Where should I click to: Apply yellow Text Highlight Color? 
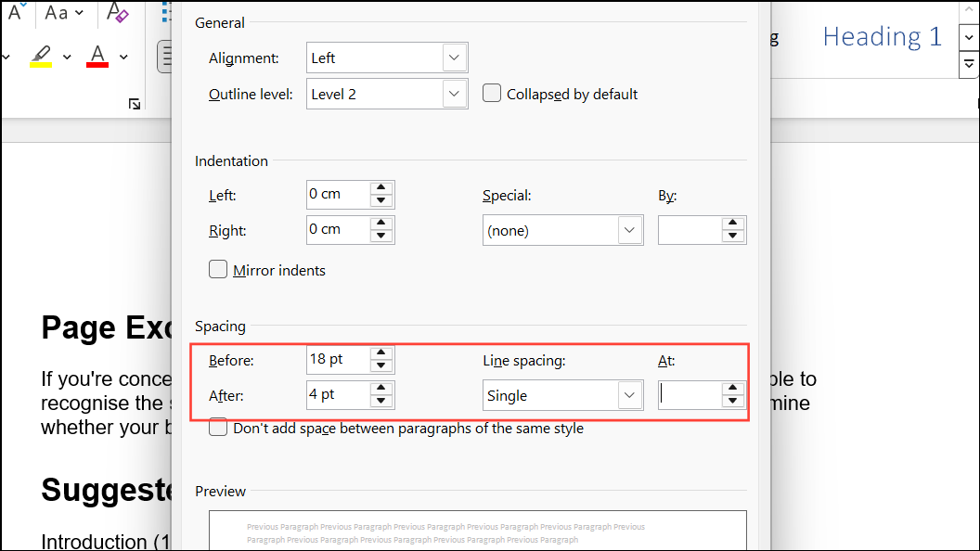point(39,58)
